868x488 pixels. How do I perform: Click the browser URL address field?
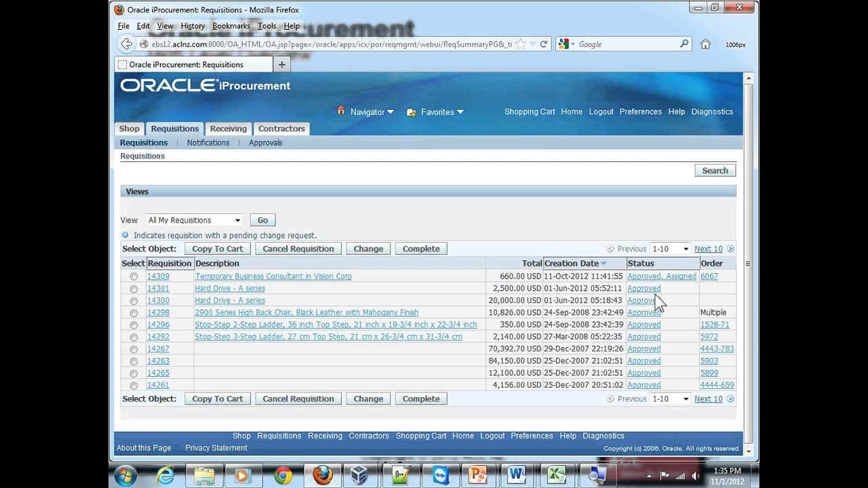[x=331, y=44]
